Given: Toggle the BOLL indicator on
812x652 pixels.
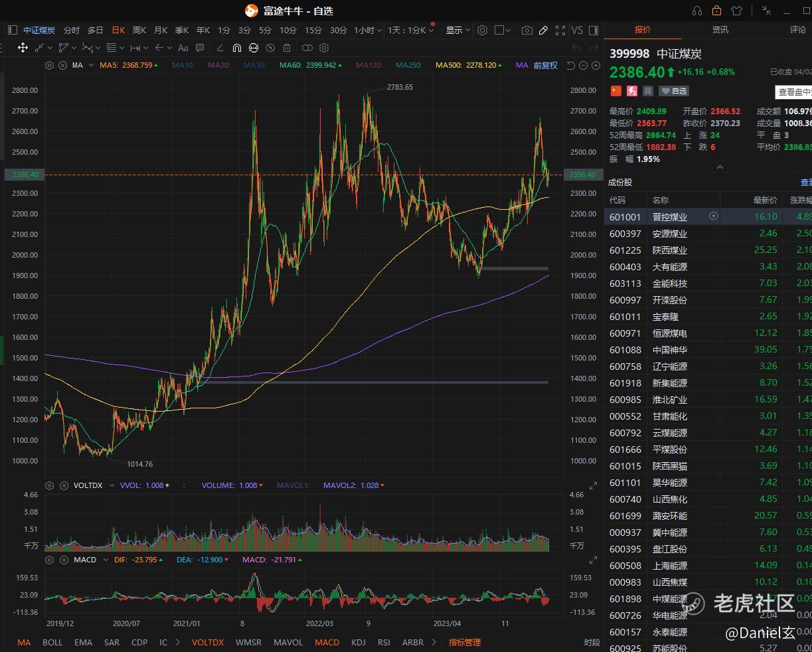Looking at the screenshot, I should coord(52,642).
